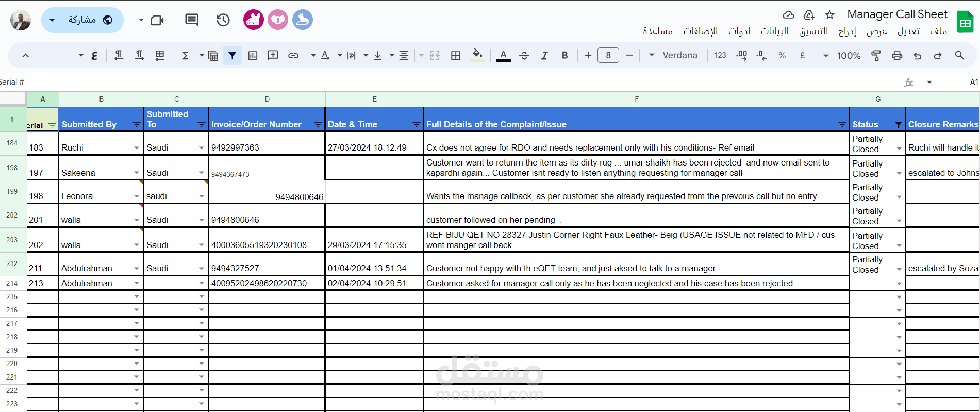
Task: Open the إدراج menu
Action: [x=847, y=31]
